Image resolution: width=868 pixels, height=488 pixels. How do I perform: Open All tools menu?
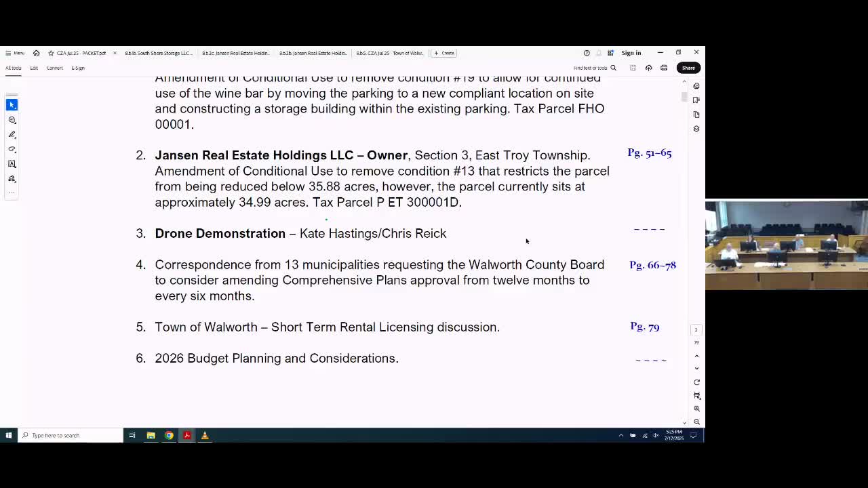tap(14, 68)
